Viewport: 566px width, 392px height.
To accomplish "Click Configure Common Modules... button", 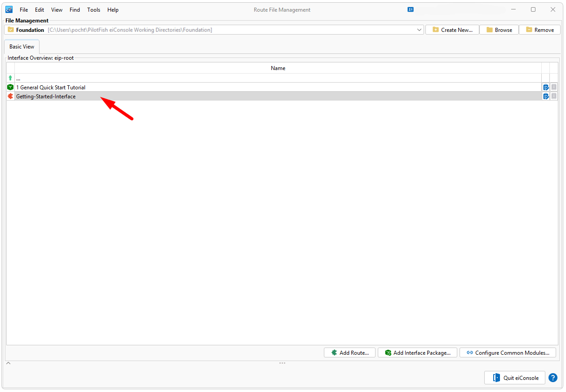I will [x=508, y=352].
